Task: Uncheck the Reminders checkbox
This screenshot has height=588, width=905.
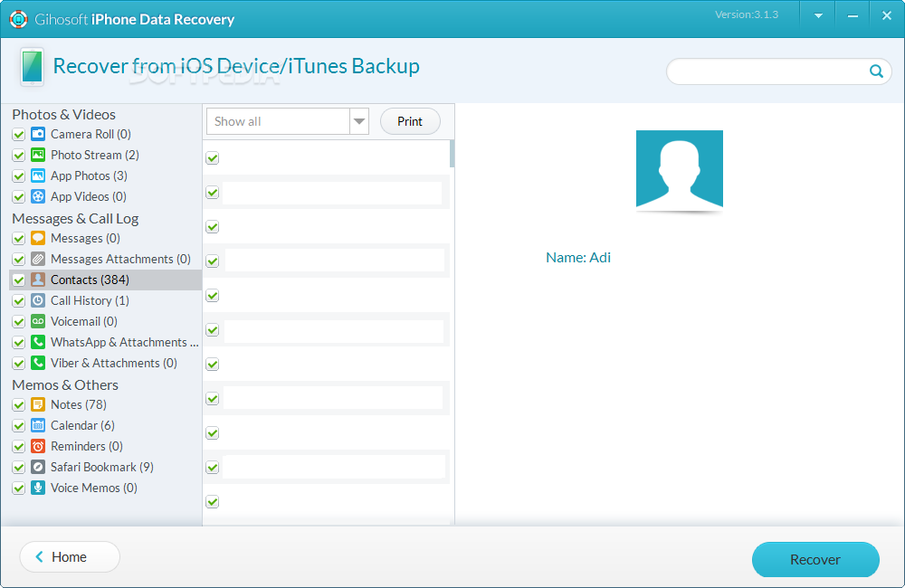Action: (x=18, y=447)
